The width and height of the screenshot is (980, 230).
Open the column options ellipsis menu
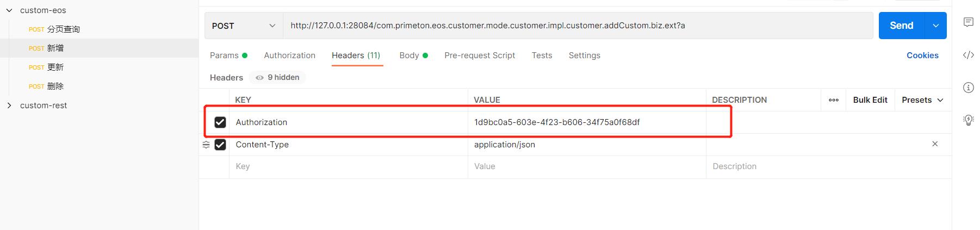click(833, 100)
